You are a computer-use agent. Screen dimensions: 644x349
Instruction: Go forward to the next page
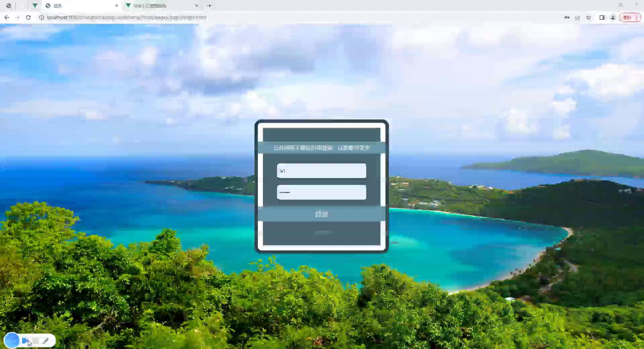tap(17, 17)
